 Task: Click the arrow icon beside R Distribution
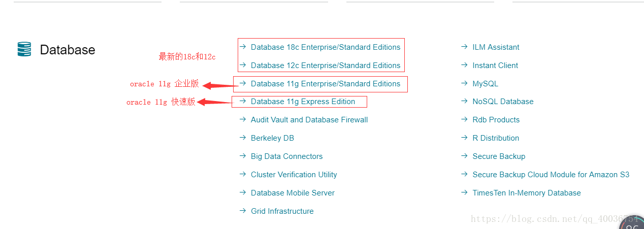point(464,138)
